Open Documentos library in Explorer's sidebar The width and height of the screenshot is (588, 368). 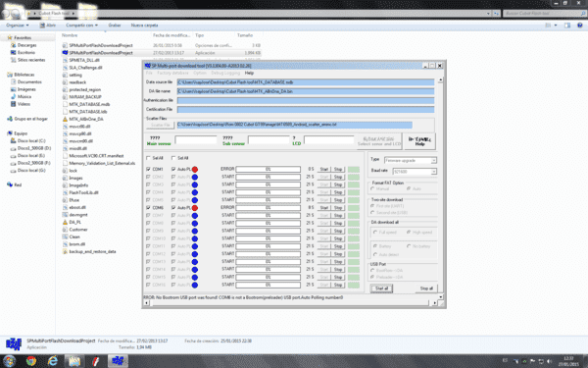click(29, 81)
